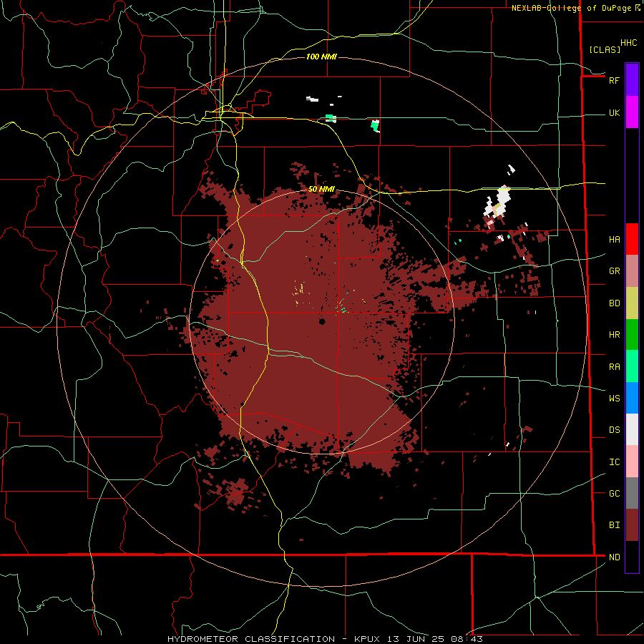Click the RF legend label

click(614, 80)
